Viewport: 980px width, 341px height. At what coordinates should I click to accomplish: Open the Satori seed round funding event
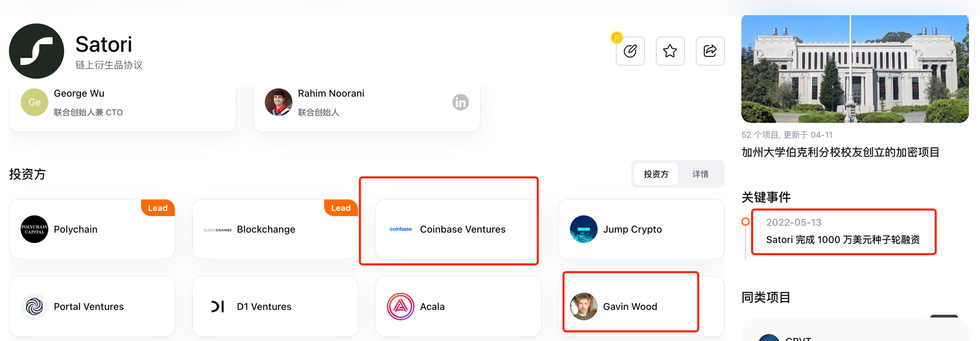tap(843, 239)
